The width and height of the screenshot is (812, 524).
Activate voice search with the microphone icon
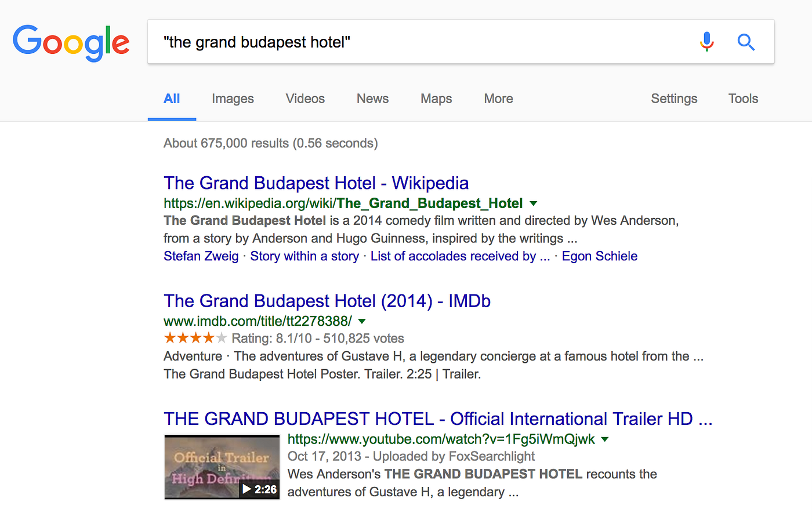[x=706, y=41]
